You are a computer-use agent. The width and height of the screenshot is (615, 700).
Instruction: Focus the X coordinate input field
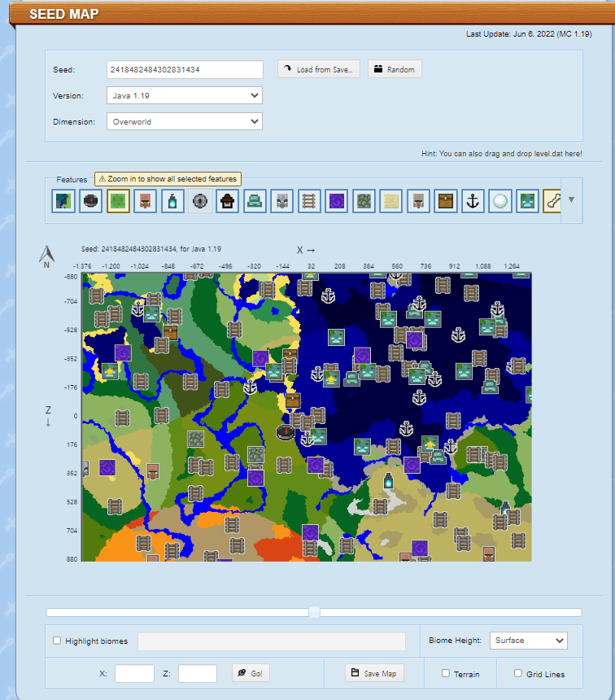point(134,674)
